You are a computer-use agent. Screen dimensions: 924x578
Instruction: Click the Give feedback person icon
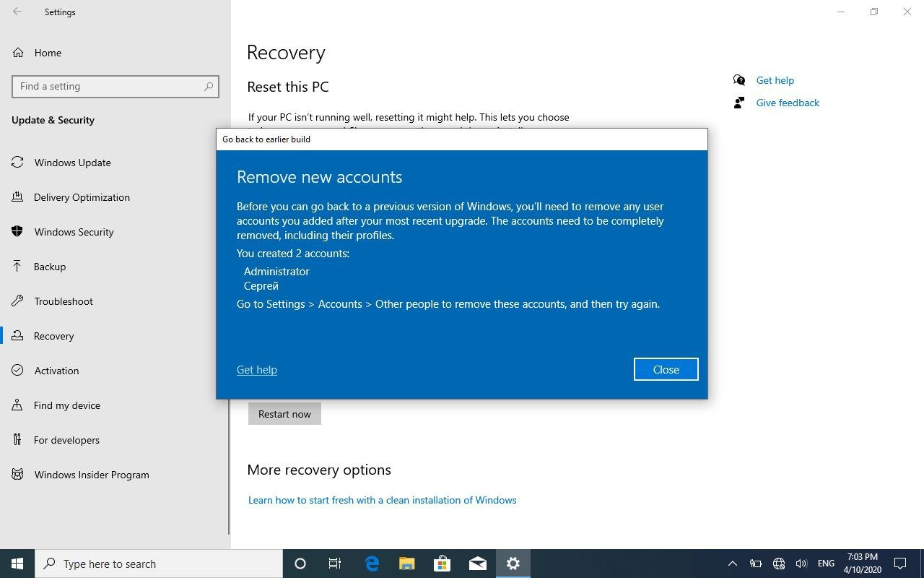coord(738,103)
